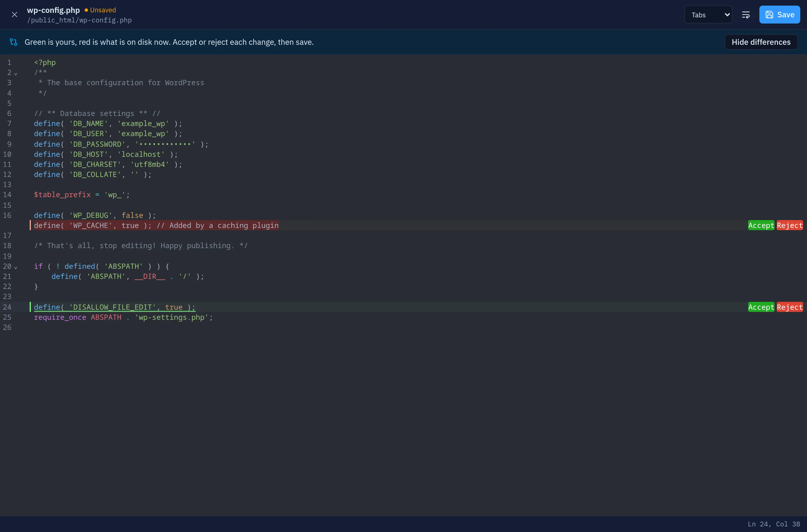Click the save disk icon

click(x=769, y=15)
